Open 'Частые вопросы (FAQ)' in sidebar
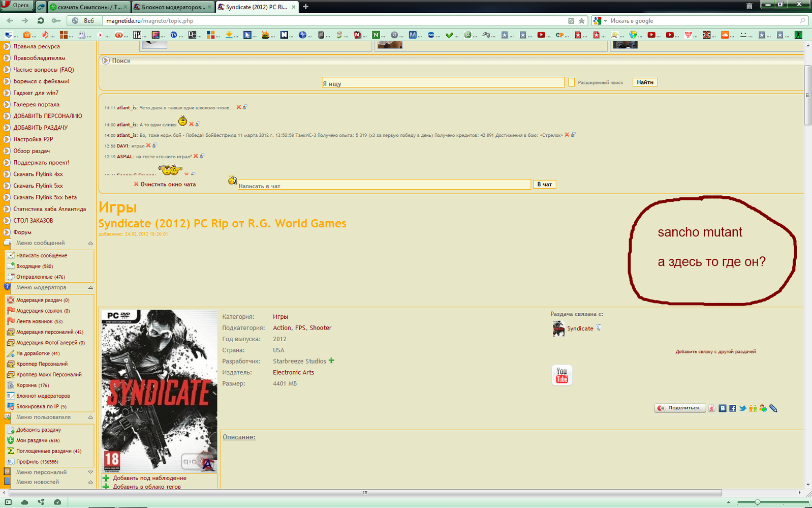 (44, 70)
